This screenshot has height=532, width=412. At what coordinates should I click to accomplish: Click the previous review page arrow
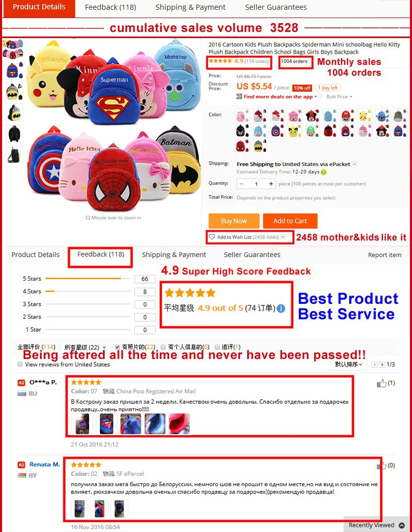tap(374, 365)
